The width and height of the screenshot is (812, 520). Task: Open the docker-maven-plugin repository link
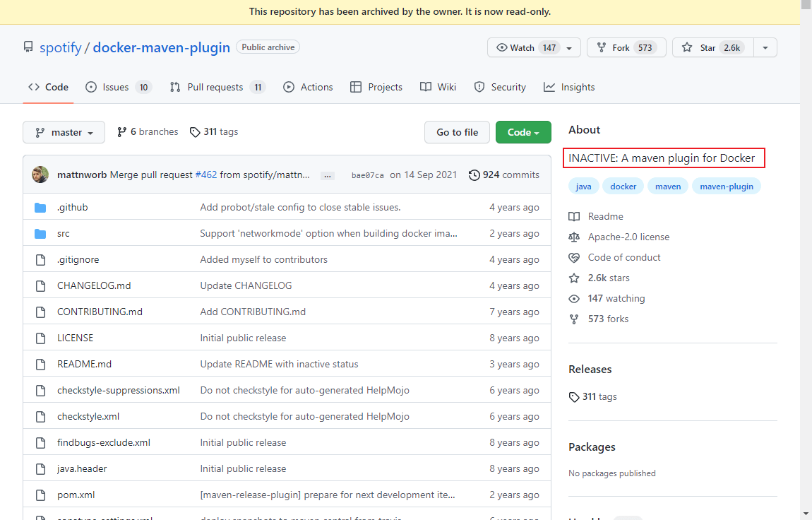[x=162, y=47]
